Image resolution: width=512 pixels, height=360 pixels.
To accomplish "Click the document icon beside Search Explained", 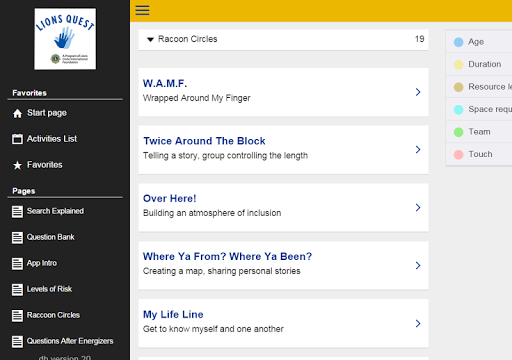I will pyautogui.click(x=17, y=212).
